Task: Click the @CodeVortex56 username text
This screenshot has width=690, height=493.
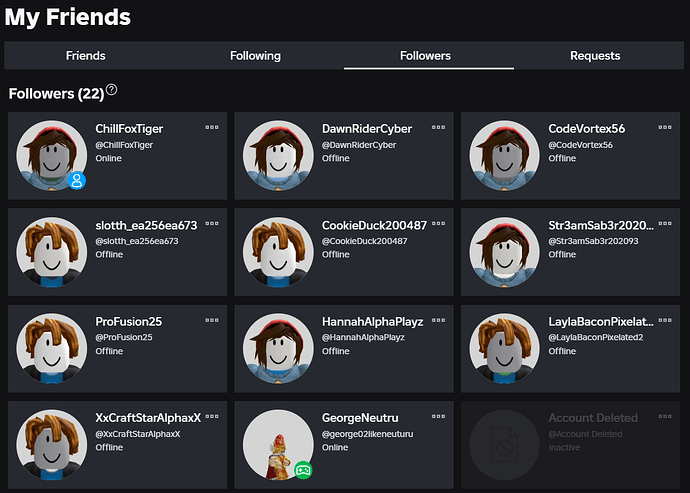Action: (580, 145)
